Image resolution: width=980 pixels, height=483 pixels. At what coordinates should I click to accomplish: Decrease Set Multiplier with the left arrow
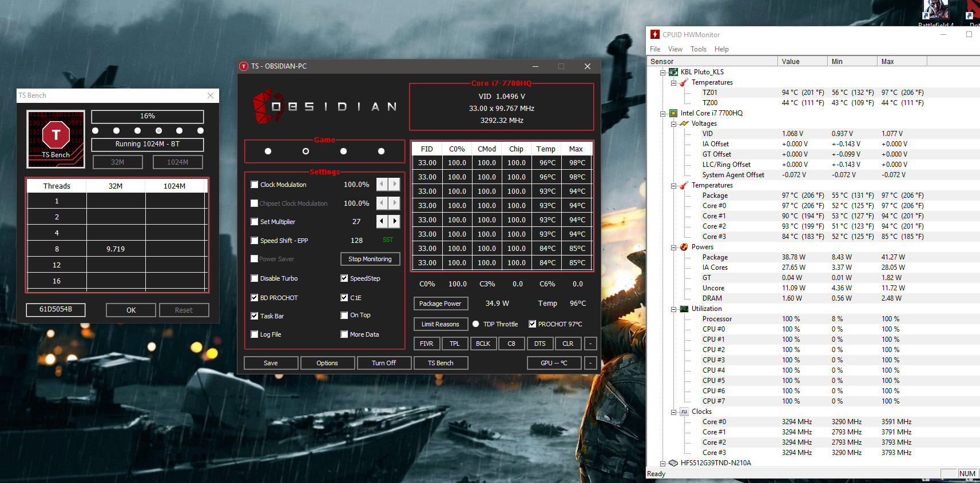(x=382, y=221)
